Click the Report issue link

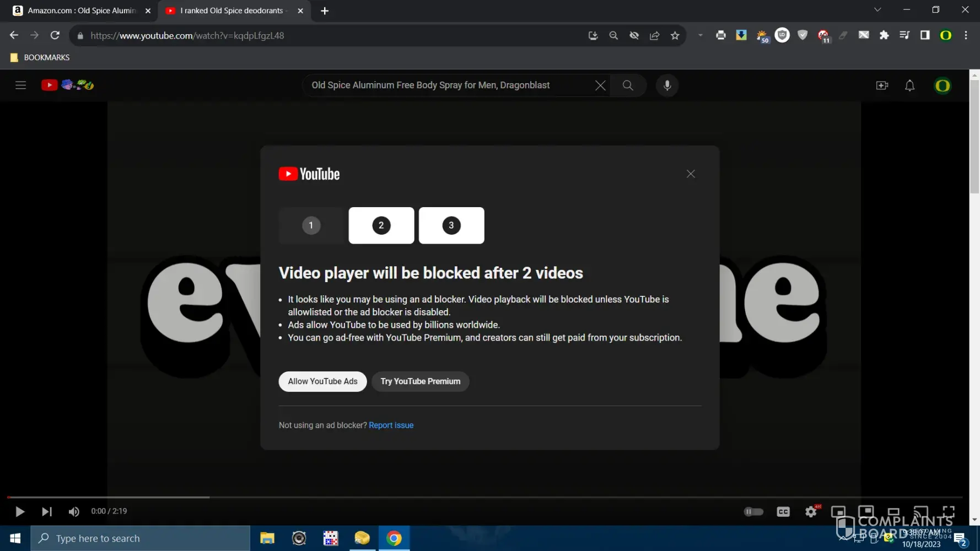click(391, 425)
